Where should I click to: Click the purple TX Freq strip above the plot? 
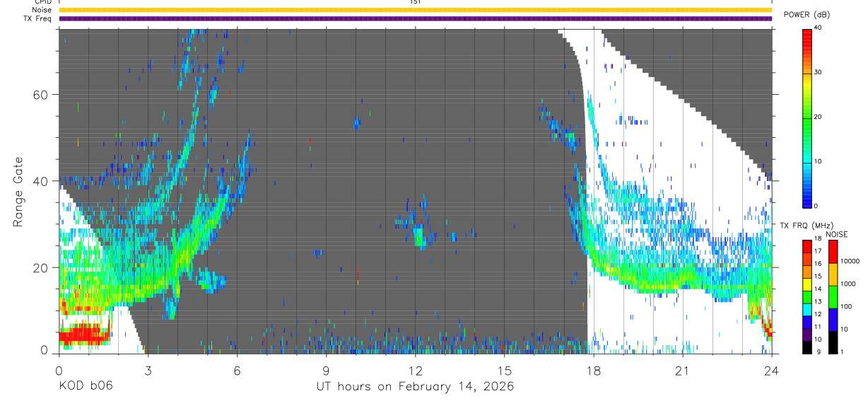(x=415, y=18)
